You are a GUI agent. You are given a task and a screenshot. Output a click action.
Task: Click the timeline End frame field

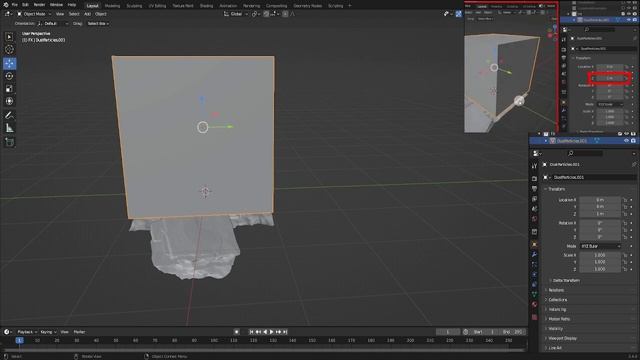pos(513,332)
